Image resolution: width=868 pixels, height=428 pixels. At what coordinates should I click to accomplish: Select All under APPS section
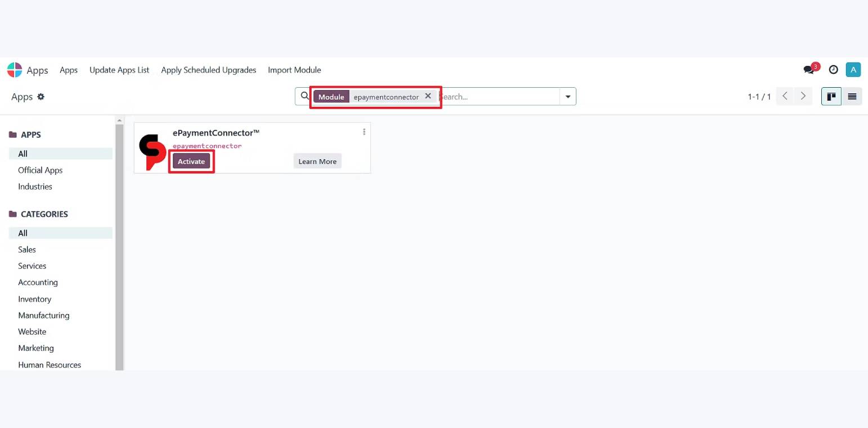pos(61,154)
